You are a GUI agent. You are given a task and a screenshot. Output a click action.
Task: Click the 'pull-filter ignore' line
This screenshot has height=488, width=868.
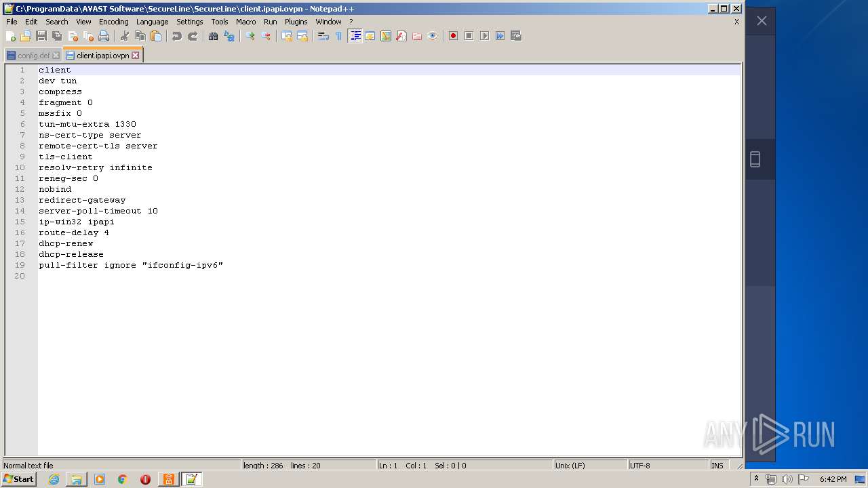coord(131,265)
